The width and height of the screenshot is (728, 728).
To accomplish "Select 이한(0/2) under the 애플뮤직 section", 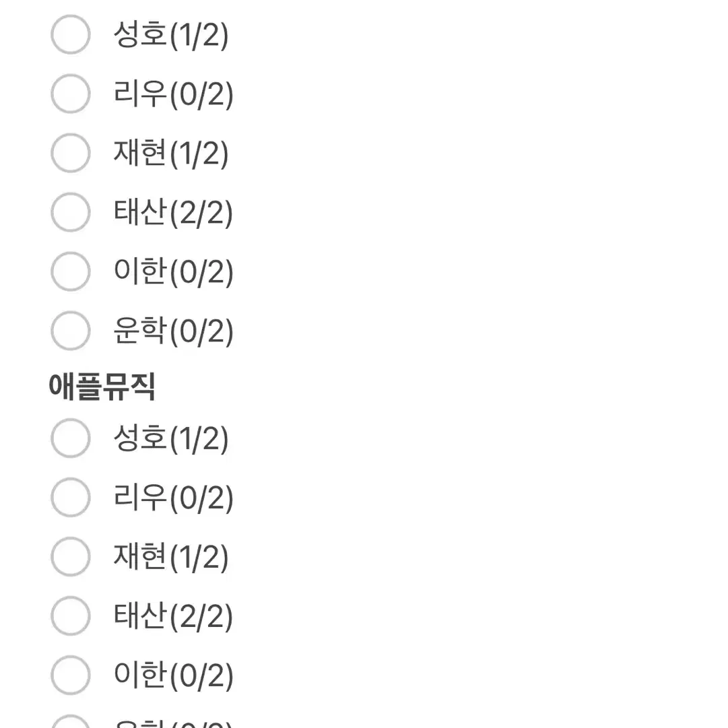I will pyautogui.click(x=70, y=673).
